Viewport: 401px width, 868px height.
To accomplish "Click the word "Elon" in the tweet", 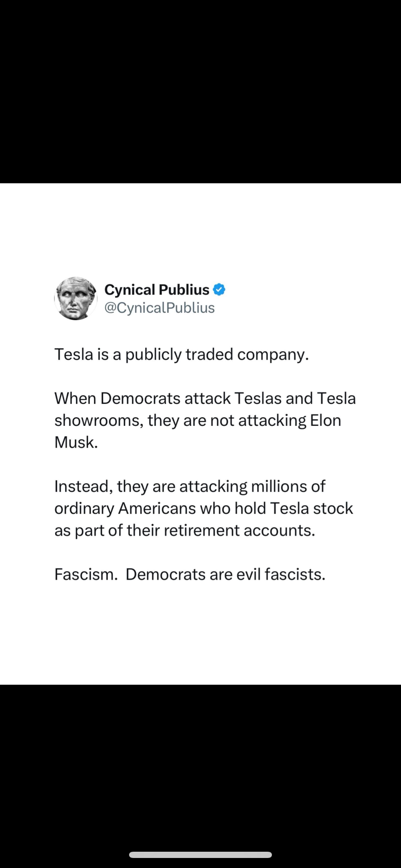I will pos(325,420).
